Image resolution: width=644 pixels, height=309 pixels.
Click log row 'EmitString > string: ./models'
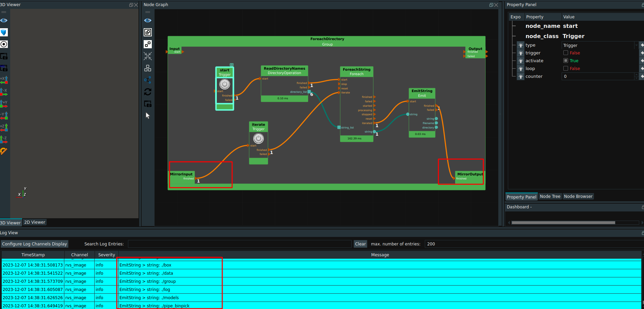tap(321, 298)
